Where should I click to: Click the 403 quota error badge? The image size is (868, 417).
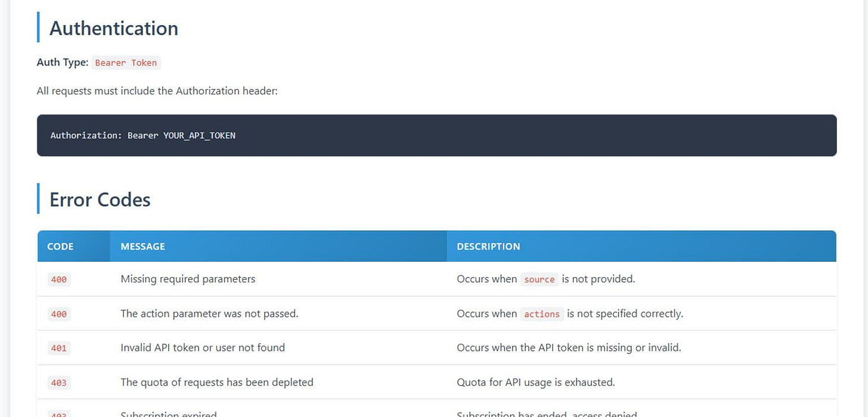[58, 382]
